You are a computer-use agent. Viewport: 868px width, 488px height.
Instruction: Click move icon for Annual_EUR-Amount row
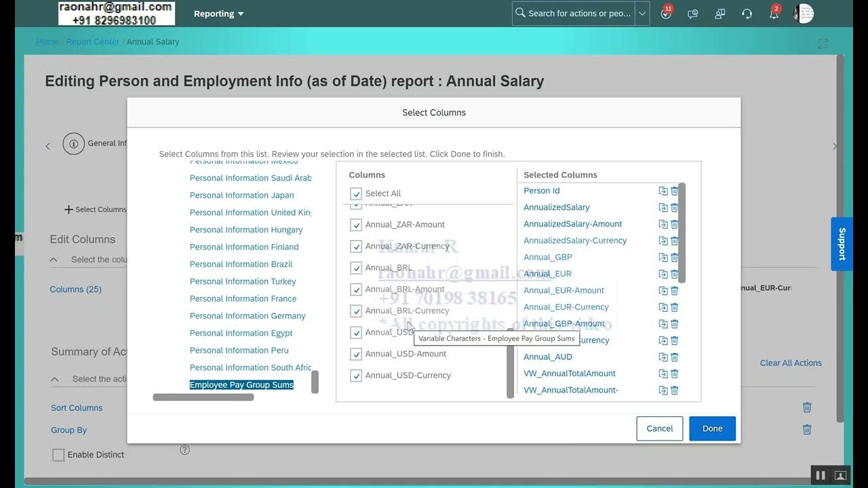[663, 291]
